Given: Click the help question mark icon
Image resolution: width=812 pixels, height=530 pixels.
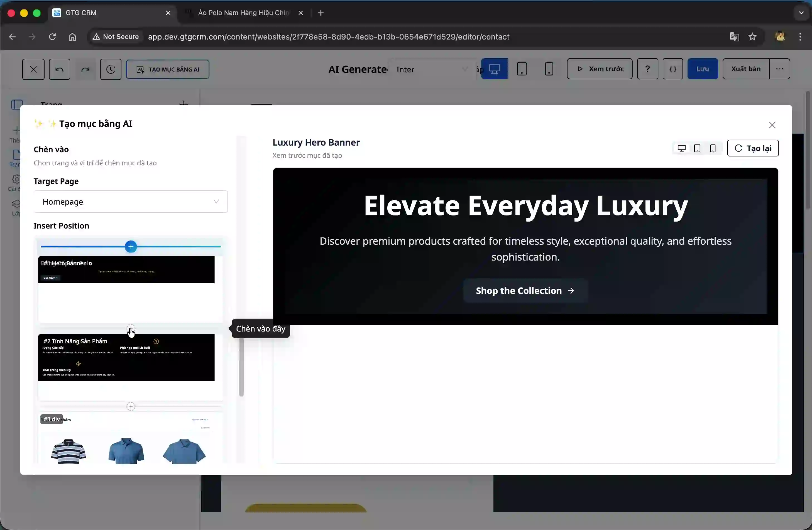Looking at the screenshot, I should (x=647, y=69).
